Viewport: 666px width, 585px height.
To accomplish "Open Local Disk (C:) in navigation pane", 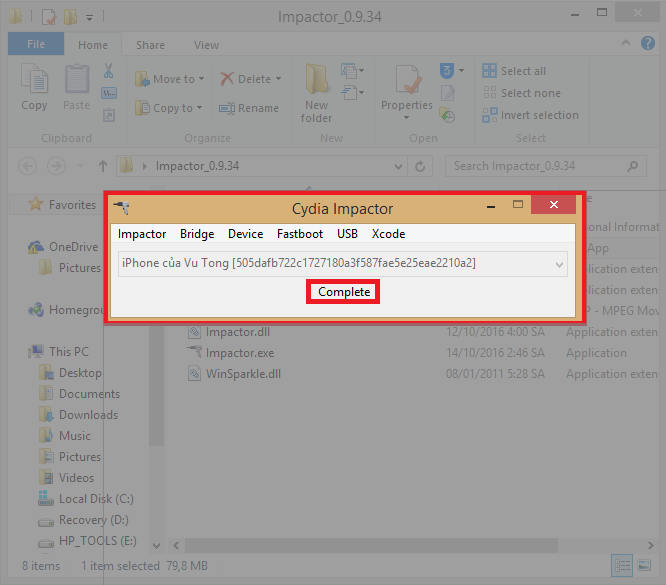I will tap(86, 499).
